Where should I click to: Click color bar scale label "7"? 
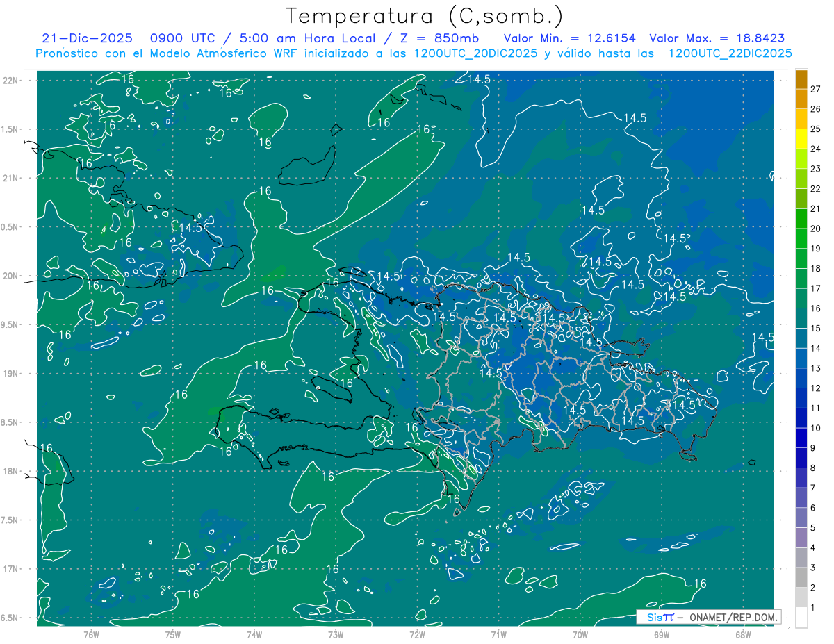click(x=813, y=488)
